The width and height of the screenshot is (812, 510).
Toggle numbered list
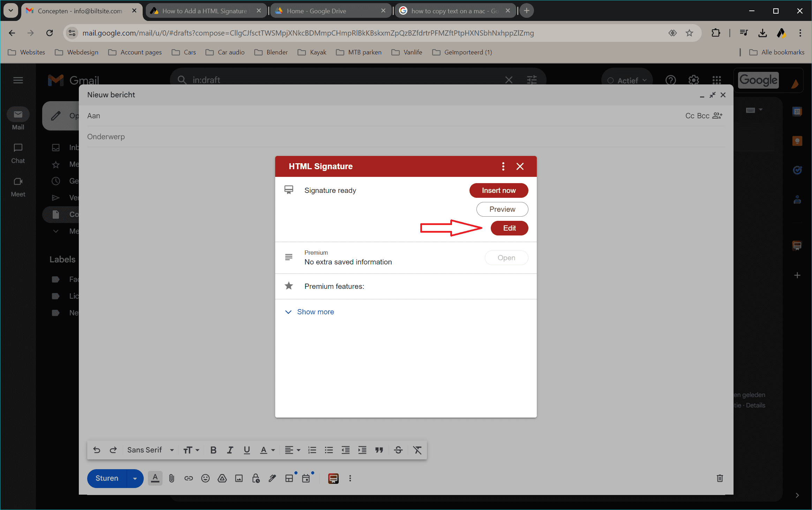(312, 450)
